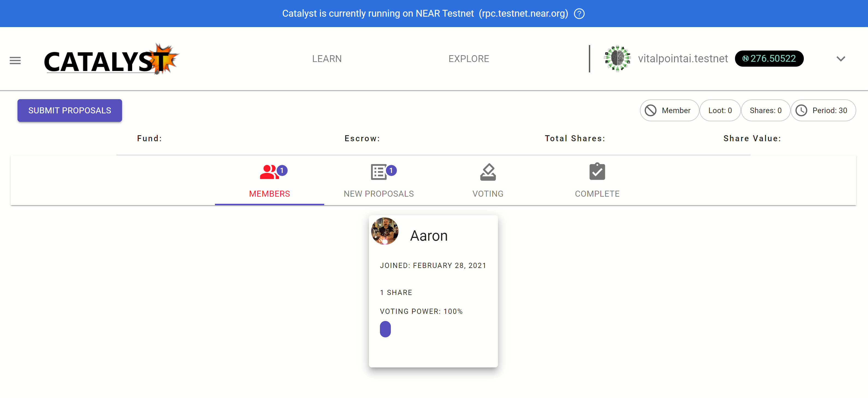This screenshot has height=398, width=868.
Task: Open the hamburger menu icon
Action: click(x=15, y=61)
